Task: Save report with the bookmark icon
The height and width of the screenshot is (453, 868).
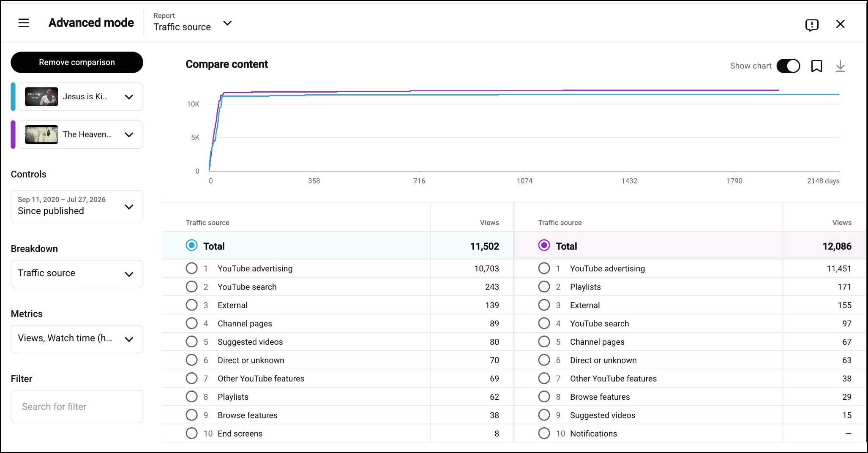Action: click(x=816, y=66)
